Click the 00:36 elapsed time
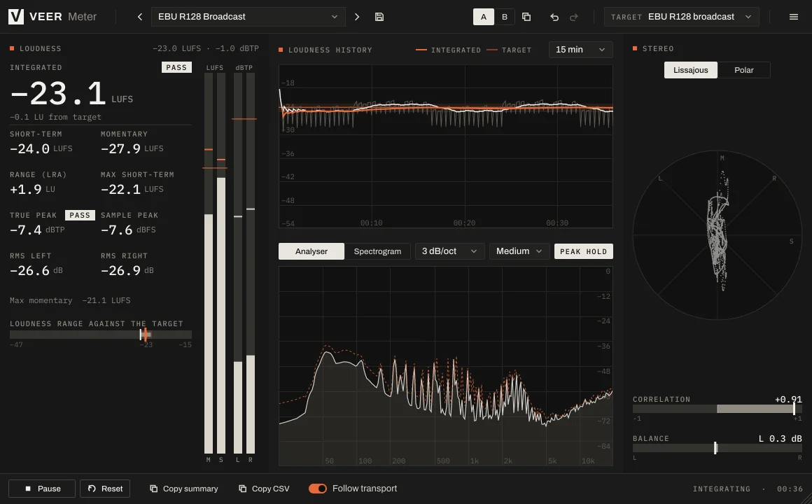 (790, 489)
